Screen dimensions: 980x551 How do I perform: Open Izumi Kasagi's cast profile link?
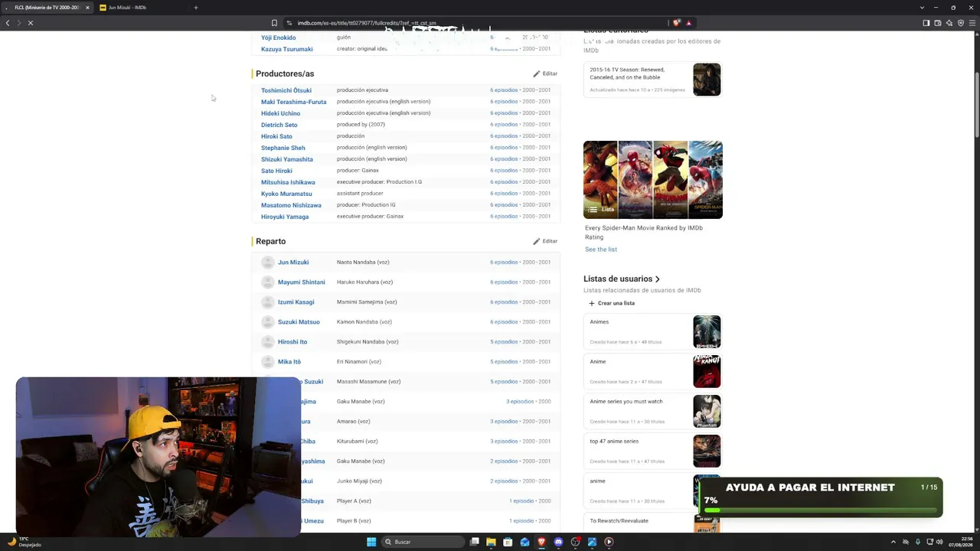point(296,302)
